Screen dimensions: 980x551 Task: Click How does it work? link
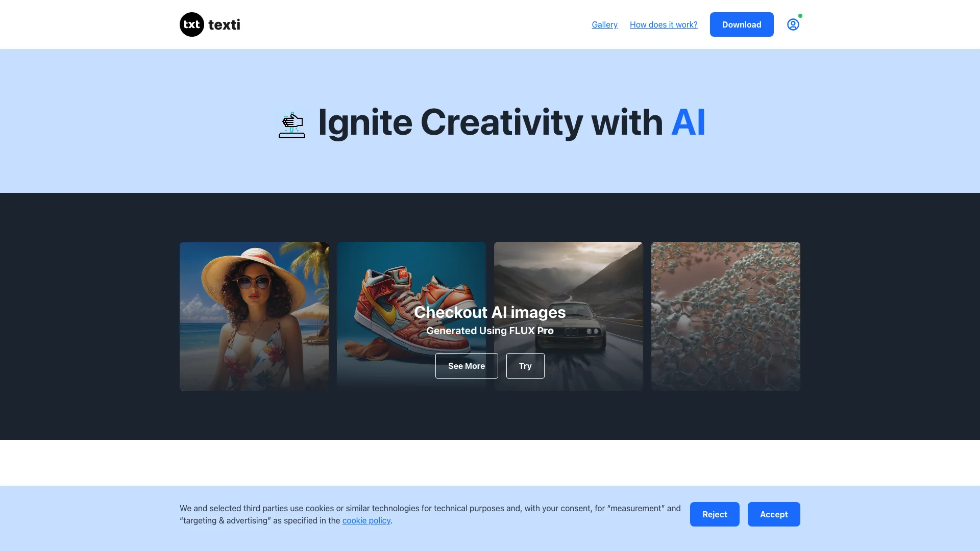click(664, 24)
